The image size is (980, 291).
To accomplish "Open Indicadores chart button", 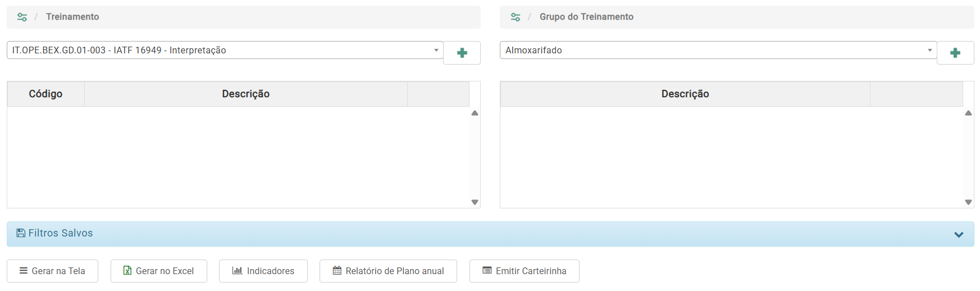I will click(x=263, y=271).
